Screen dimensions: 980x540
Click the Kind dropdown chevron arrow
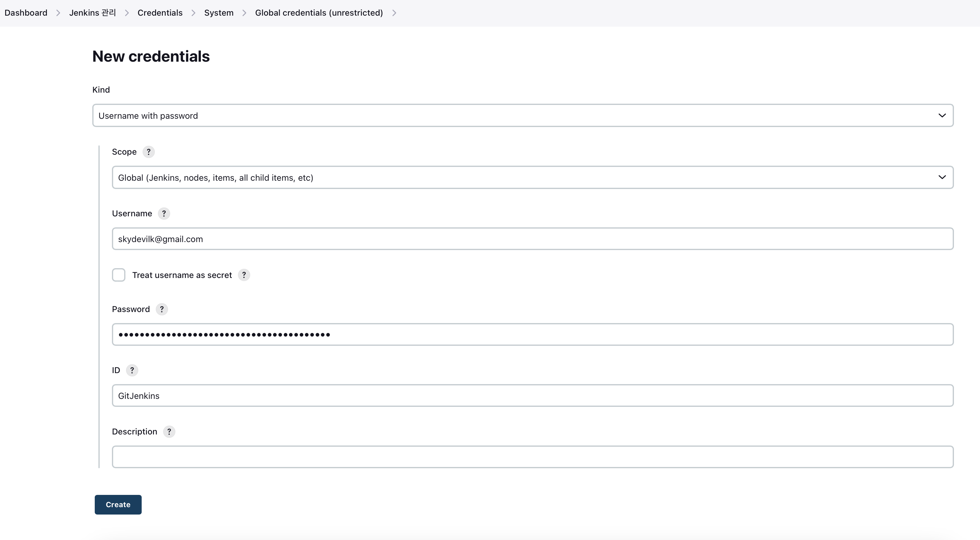click(x=942, y=115)
